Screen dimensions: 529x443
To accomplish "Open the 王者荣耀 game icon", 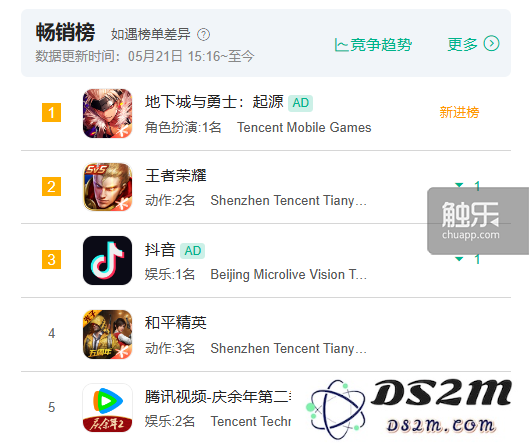I will [107, 187].
